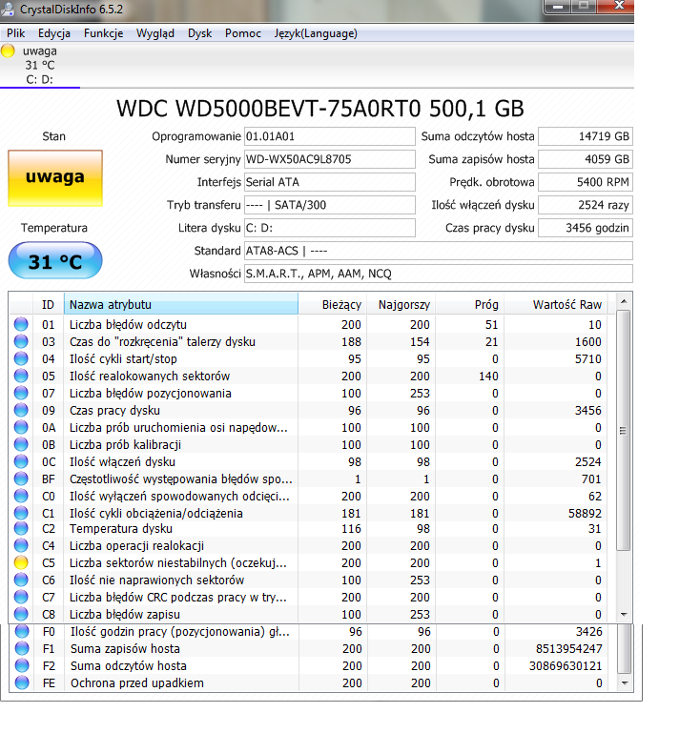Image resolution: width=700 pixels, height=733 pixels.
Task: Click the status icon for attribute F2
Action: 22,665
